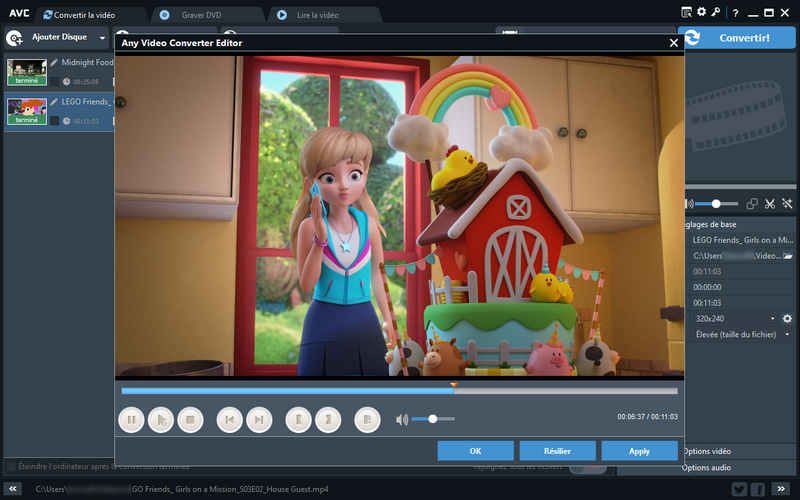800x500 pixels.
Task: Open the help question mark
Action: tap(735, 13)
